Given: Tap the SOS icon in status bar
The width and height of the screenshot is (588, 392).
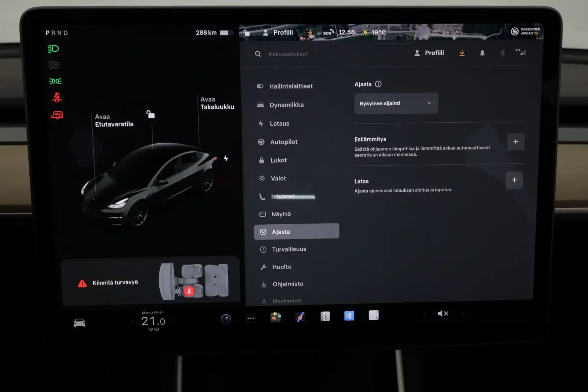Looking at the screenshot, I should coord(328,33).
